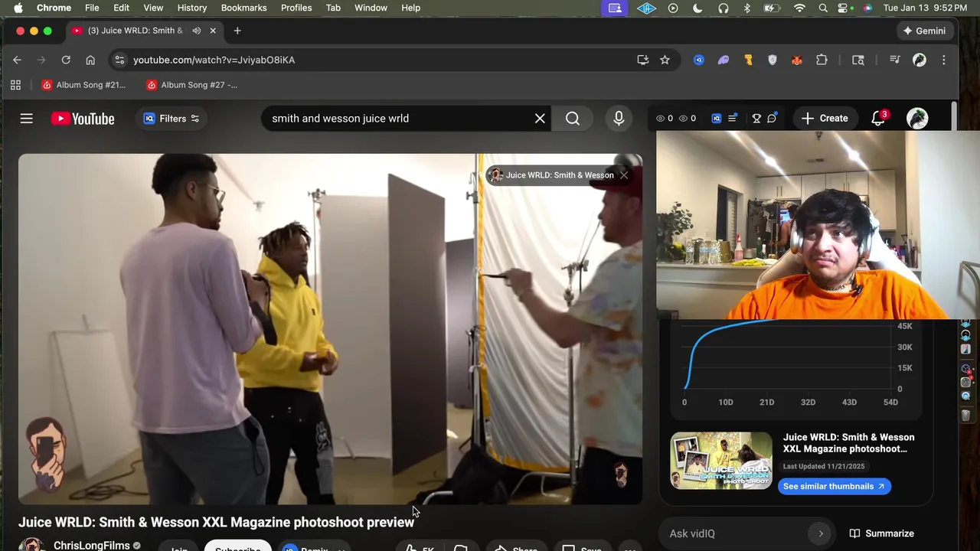980x551 pixels.
Task: Open the YouTube account avatar menu
Action: 917,119
